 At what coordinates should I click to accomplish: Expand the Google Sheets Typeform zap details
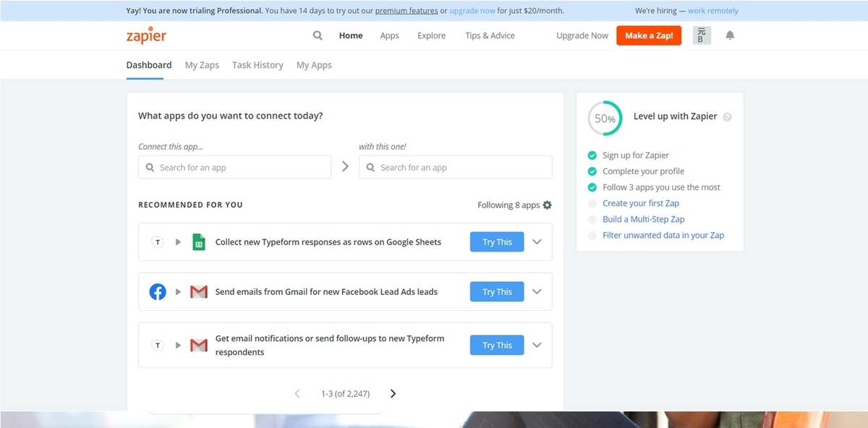pyautogui.click(x=537, y=242)
